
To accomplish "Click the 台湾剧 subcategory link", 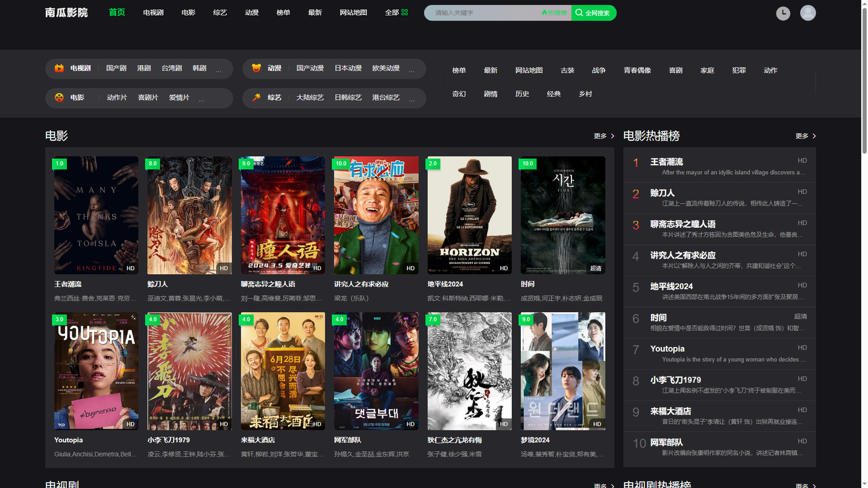I will coord(172,68).
